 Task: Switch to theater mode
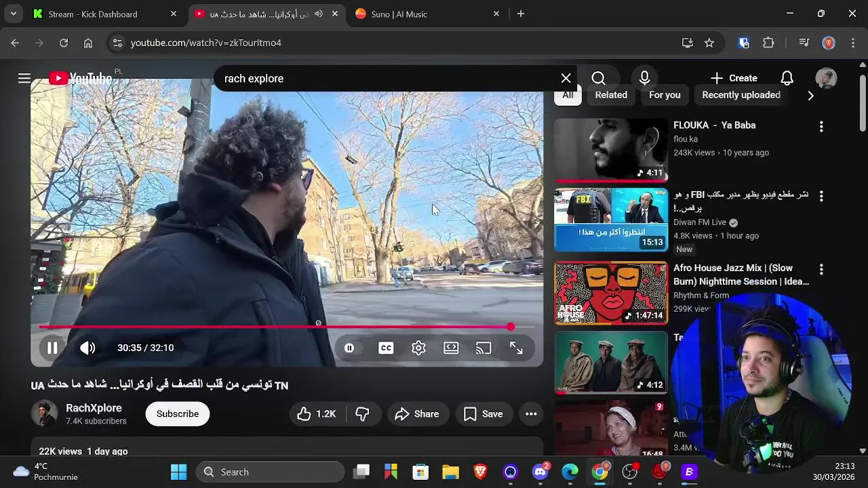[x=451, y=348]
